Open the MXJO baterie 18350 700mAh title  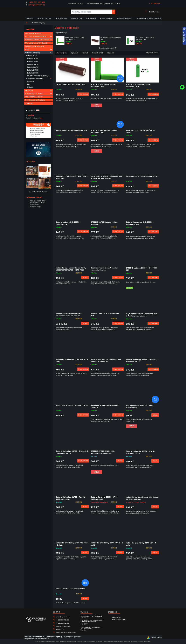[72, 405]
